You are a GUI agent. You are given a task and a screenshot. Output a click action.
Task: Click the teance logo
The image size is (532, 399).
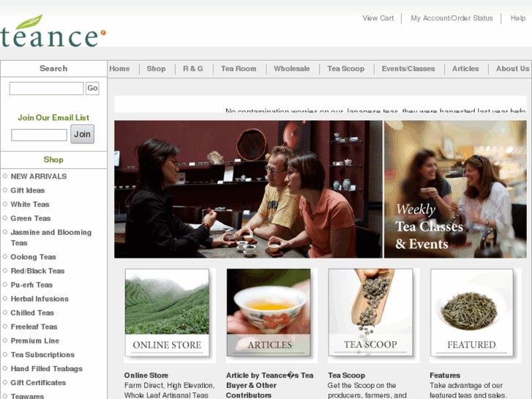tap(53, 31)
